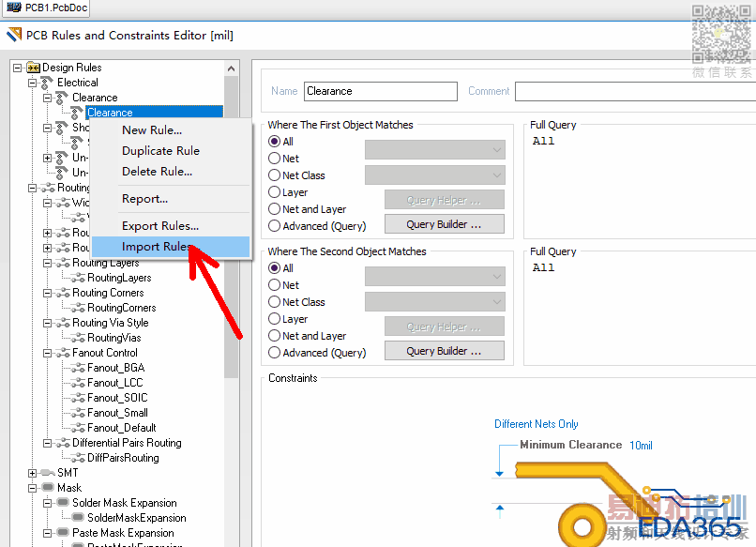Click second object Query Helper button
This screenshot has height=547, width=756.
pos(444,327)
